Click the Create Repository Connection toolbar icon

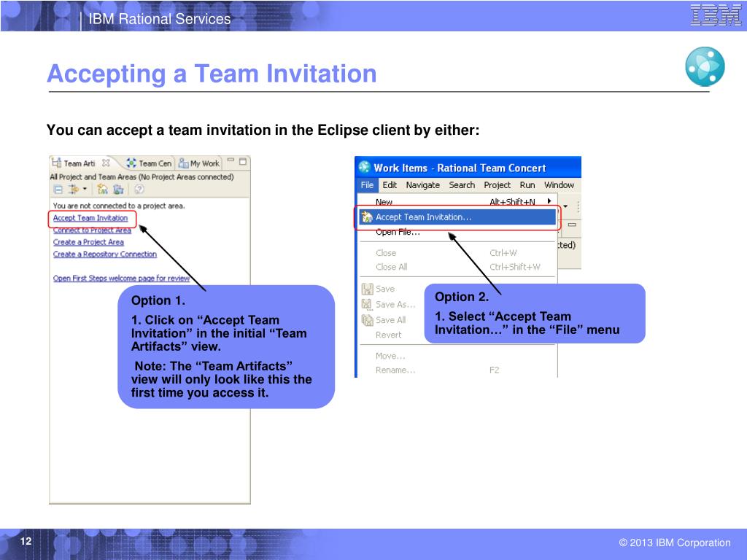click(118, 190)
